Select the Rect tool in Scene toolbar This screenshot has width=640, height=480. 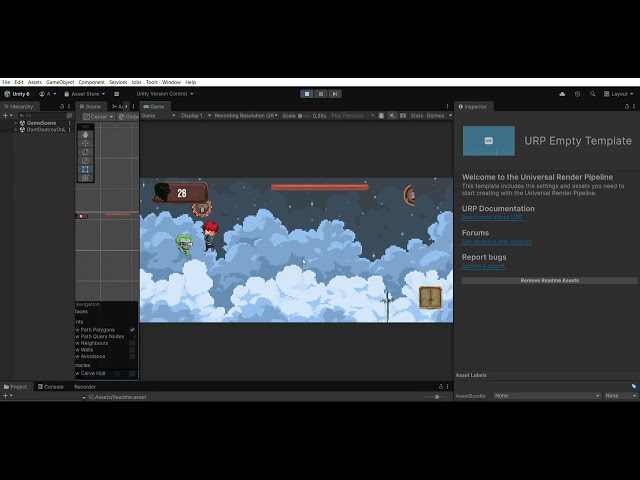pos(85,169)
